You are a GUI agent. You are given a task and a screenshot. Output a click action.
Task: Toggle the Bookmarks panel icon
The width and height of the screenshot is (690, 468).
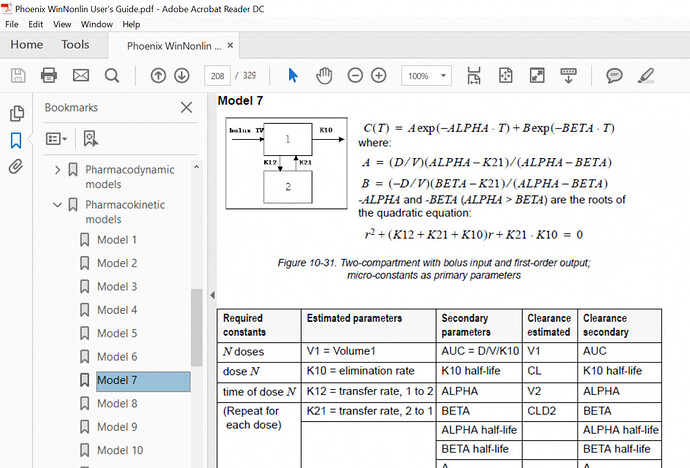16,141
